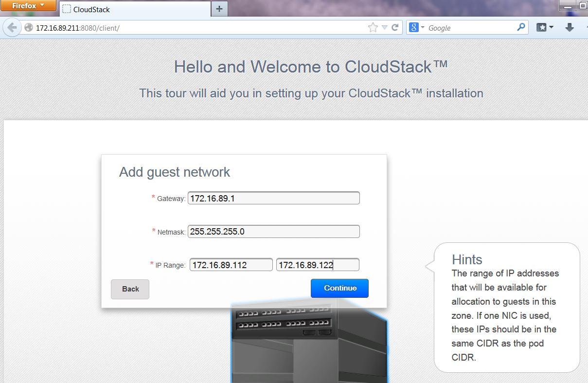Viewport: 588px width, 383px height.
Task: Click the IP Range label
Action: tap(170, 265)
